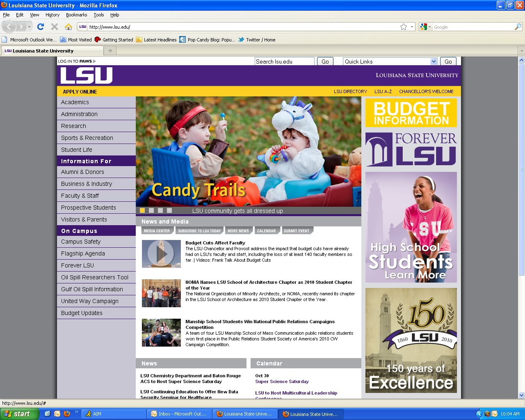Toggle the bookmark star for this page
This screenshot has height=420, width=525.
click(403, 26)
